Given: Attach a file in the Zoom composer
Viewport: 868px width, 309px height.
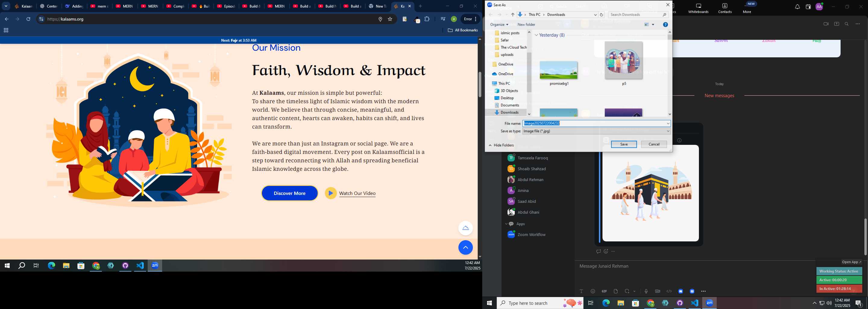Looking at the screenshot, I should [616, 291].
